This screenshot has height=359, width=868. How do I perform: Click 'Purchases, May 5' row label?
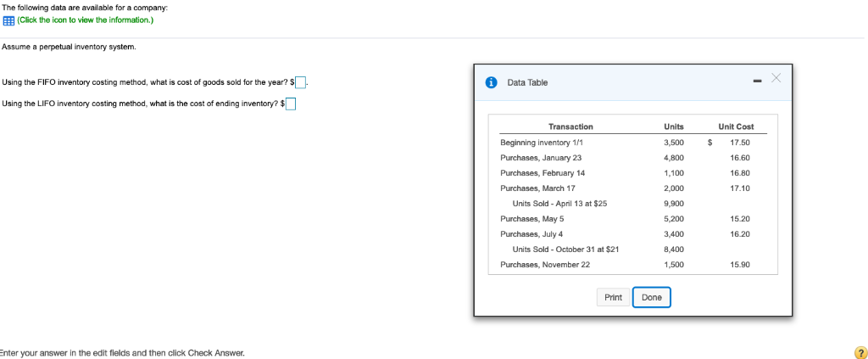point(532,219)
